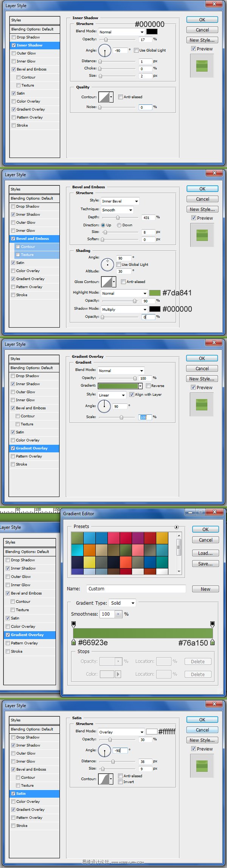Select Contour under the highlighted Bevel and Emboss
Image resolution: width=227 pixels, height=868 pixels.
(28, 247)
